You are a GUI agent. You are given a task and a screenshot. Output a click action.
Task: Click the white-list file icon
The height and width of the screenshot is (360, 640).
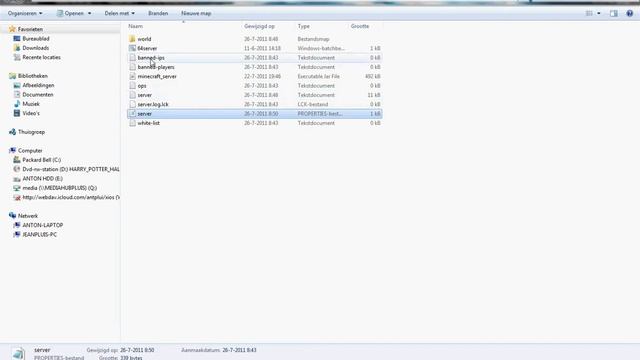[x=132, y=123]
